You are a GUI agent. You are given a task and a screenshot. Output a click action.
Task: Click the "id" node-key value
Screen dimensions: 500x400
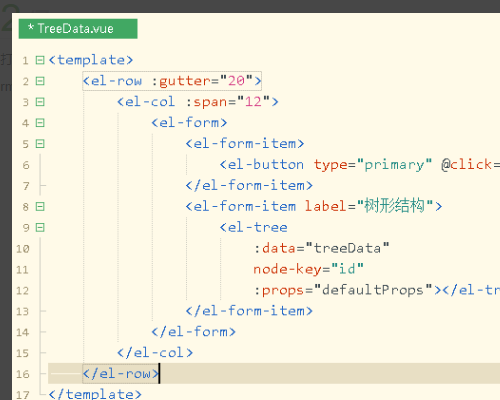pyautogui.click(x=347, y=269)
